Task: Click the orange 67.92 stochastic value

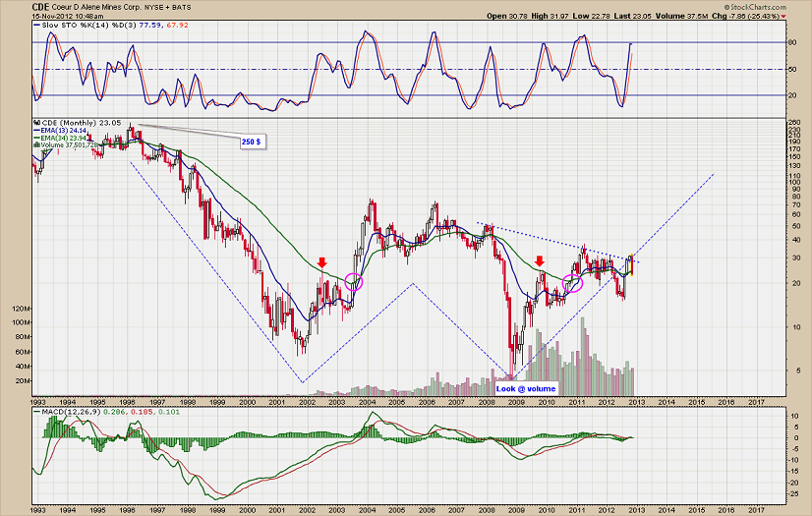Action: [x=178, y=25]
